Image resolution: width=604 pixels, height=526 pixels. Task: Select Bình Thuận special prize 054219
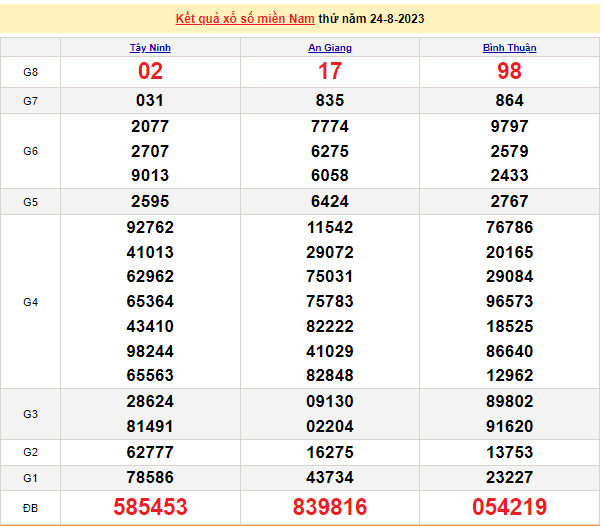tap(509, 507)
